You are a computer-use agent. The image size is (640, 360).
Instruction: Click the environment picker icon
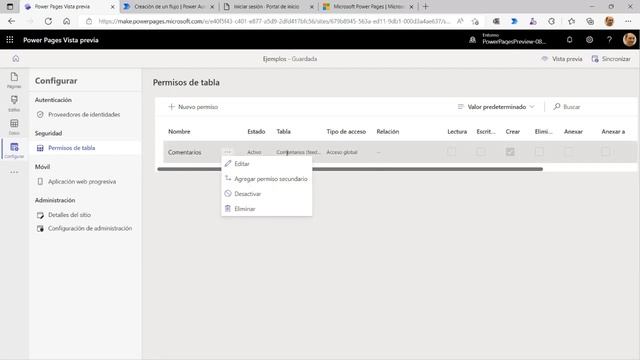click(x=473, y=40)
